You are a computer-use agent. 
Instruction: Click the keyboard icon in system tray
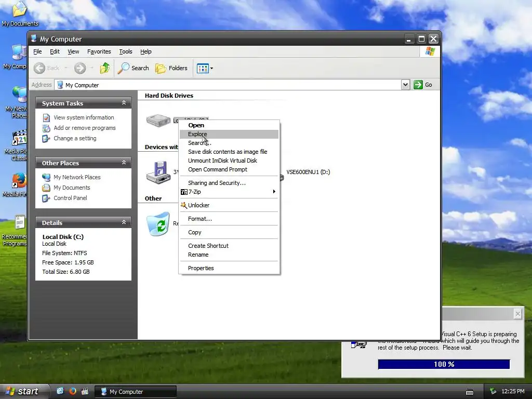click(470, 392)
